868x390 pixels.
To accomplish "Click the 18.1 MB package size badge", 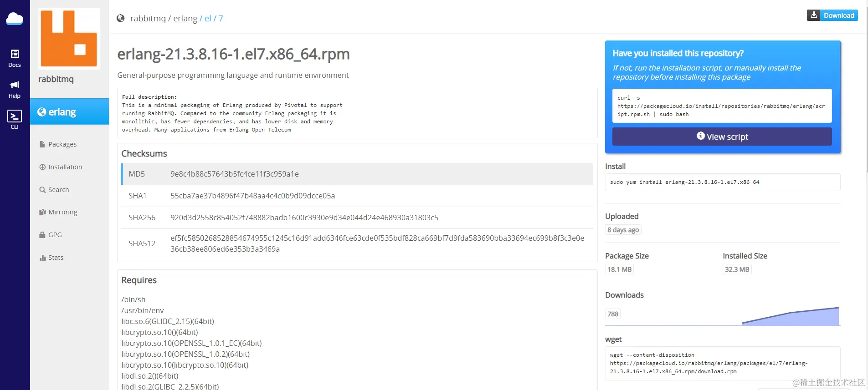I will pos(619,269).
